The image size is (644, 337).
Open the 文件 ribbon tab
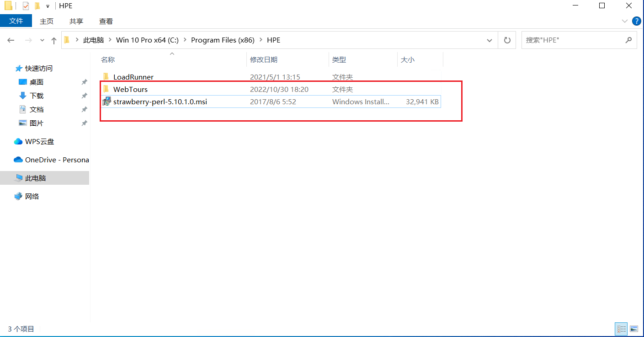(x=16, y=21)
